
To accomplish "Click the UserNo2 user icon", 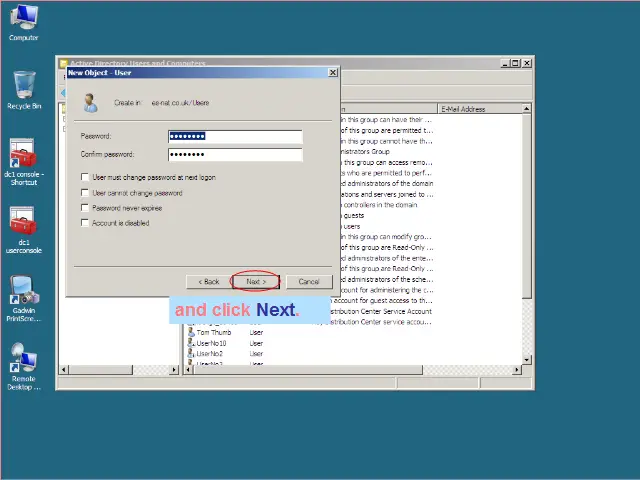I will [191, 353].
